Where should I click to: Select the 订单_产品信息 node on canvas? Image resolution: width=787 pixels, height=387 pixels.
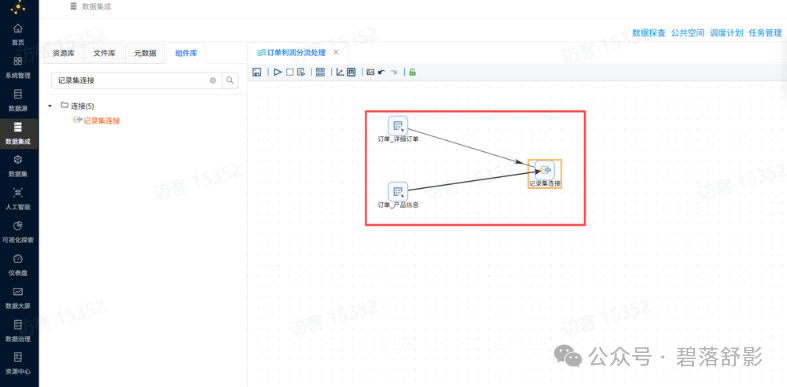(x=398, y=195)
